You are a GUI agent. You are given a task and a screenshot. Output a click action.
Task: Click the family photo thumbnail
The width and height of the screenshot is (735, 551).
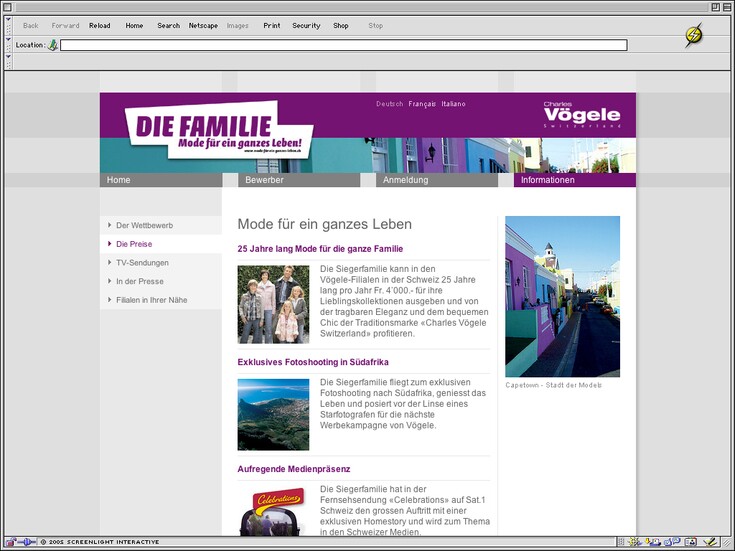273,304
